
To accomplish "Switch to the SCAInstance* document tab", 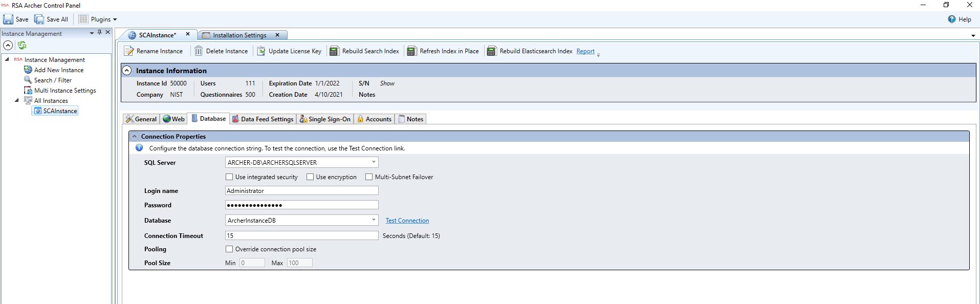I will [x=157, y=35].
